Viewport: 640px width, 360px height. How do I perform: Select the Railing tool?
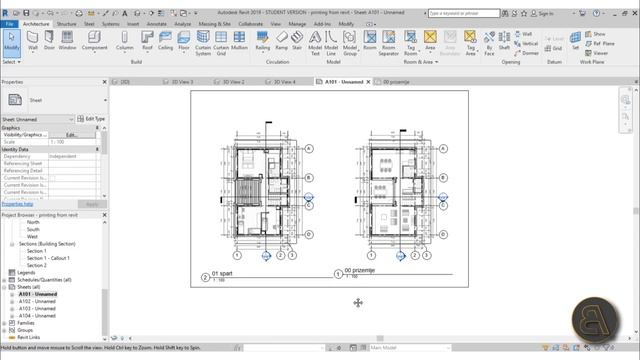pyautogui.click(x=262, y=42)
